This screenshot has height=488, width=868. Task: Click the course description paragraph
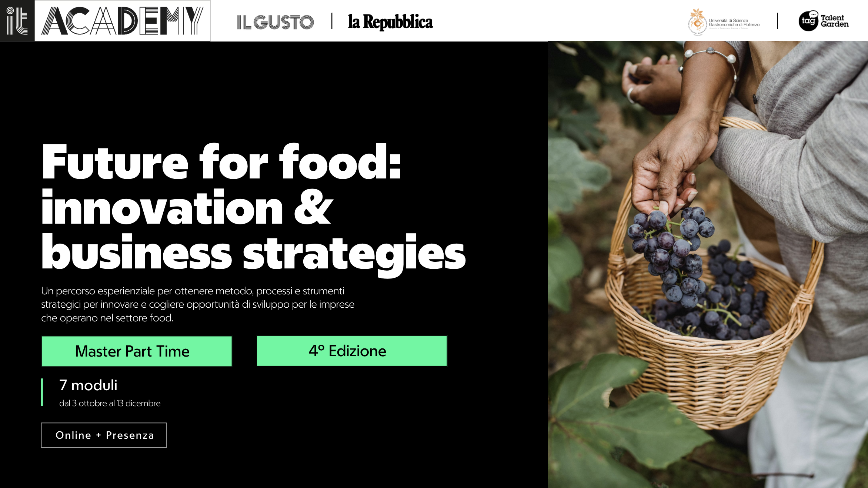[x=198, y=304]
